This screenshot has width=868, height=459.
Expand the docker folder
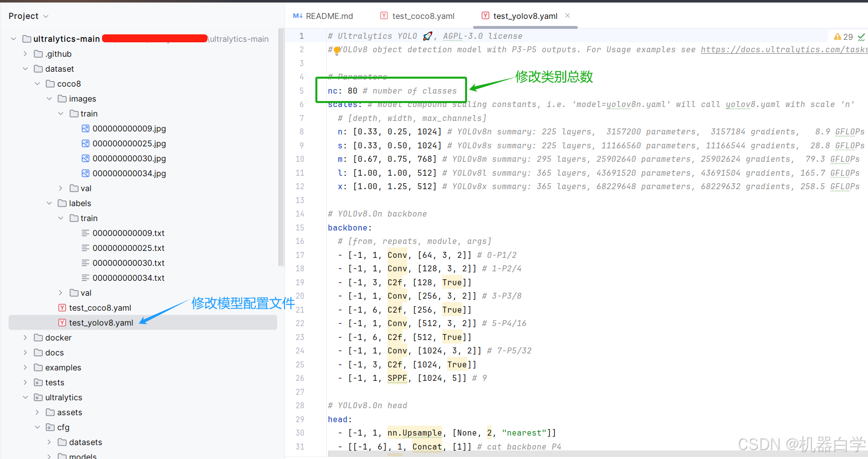click(25, 338)
